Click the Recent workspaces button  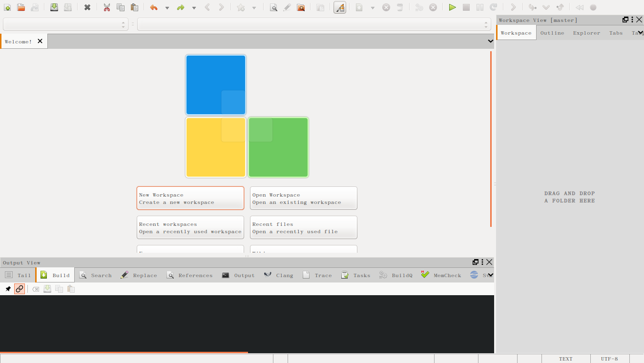point(190,227)
